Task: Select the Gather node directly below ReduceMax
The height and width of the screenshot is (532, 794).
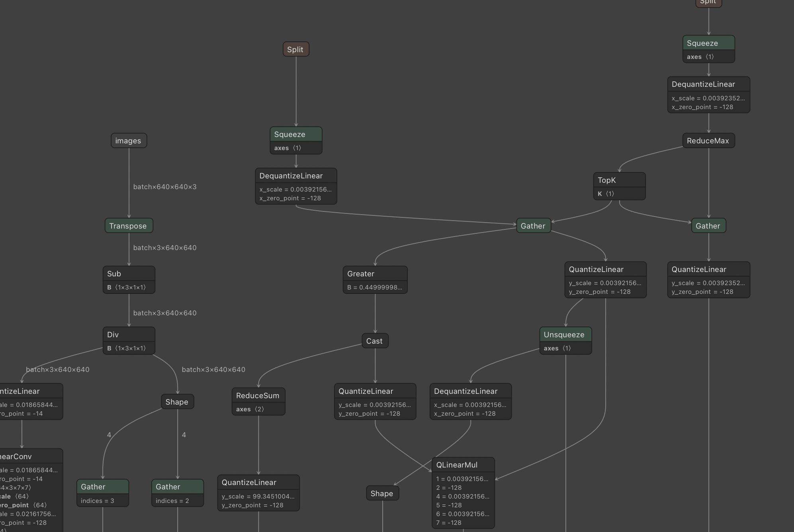Action: (708, 226)
